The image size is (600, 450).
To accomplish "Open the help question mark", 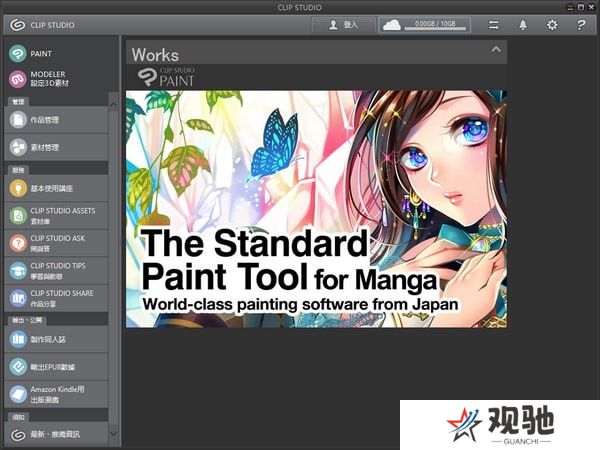I will click(580, 25).
